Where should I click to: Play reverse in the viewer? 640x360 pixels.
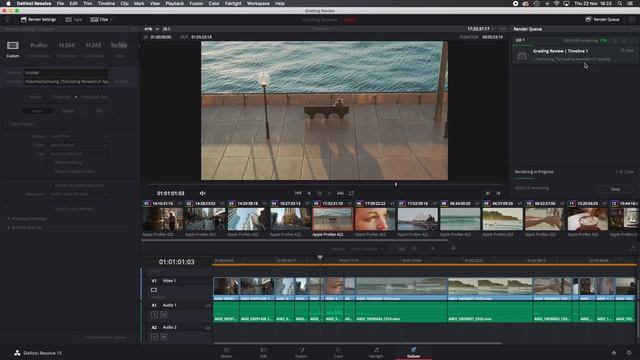309,193
